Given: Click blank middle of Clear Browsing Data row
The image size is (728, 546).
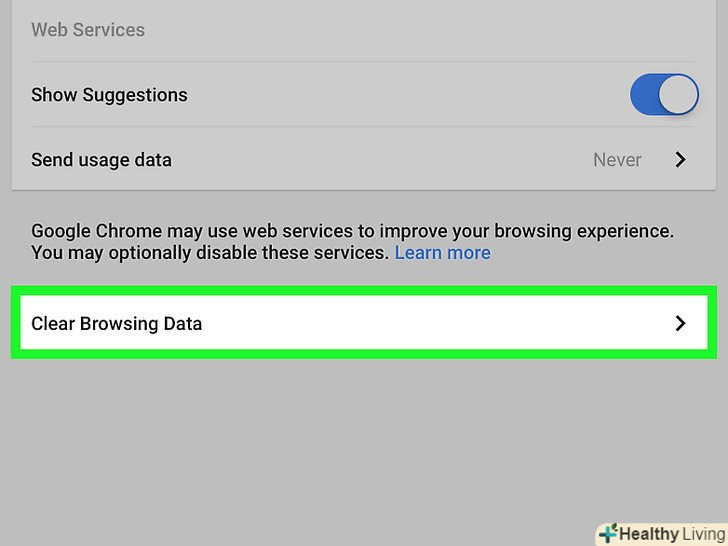Looking at the screenshot, I should 430,323.
